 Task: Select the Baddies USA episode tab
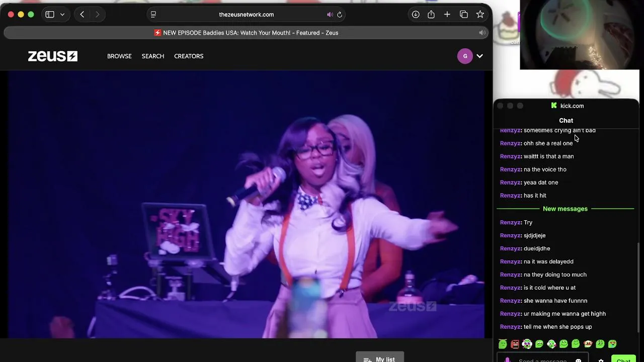coord(247,33)
